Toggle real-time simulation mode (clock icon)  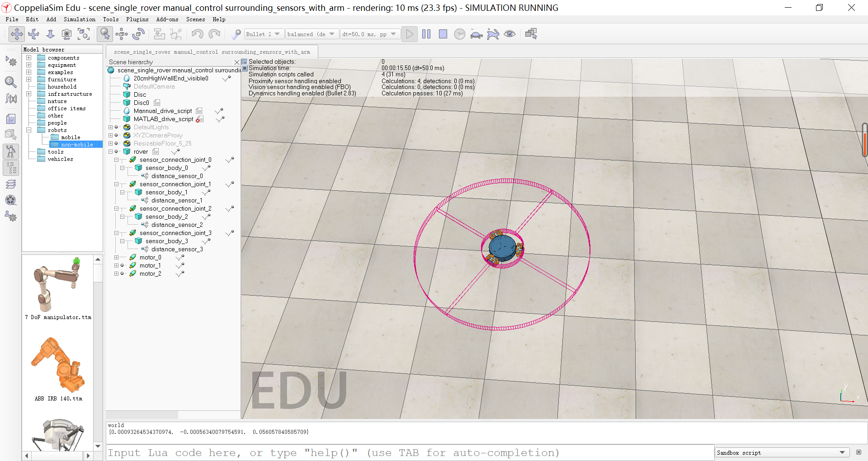point(460,34)
